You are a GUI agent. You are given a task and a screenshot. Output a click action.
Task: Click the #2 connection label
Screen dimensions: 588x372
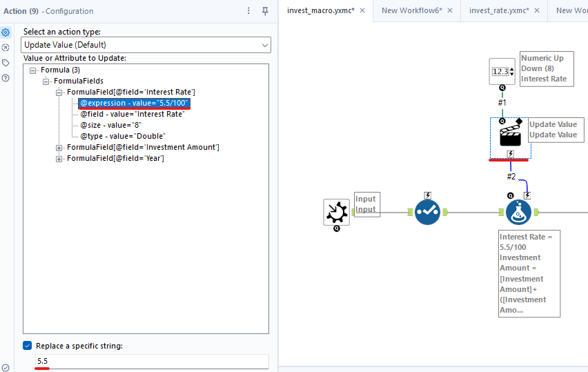pos(511,176)
